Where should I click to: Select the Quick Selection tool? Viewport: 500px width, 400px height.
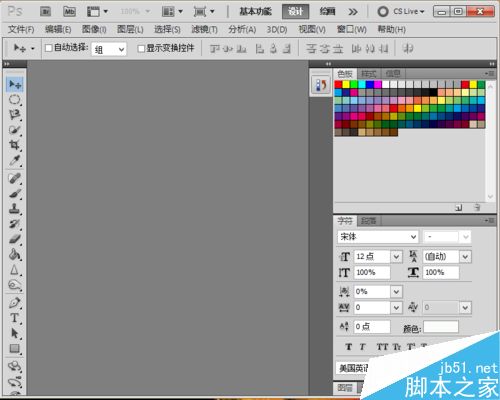pos(15,130)
